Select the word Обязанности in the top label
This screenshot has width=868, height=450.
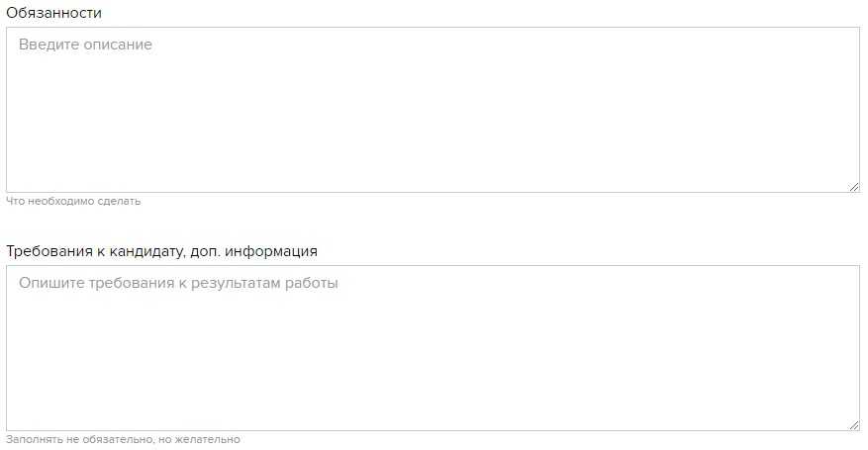(53, 13)
